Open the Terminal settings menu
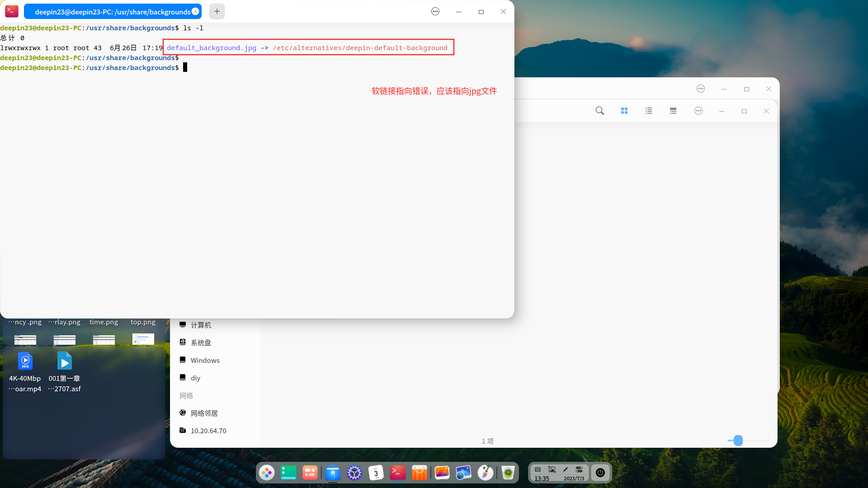 [435, 11]
